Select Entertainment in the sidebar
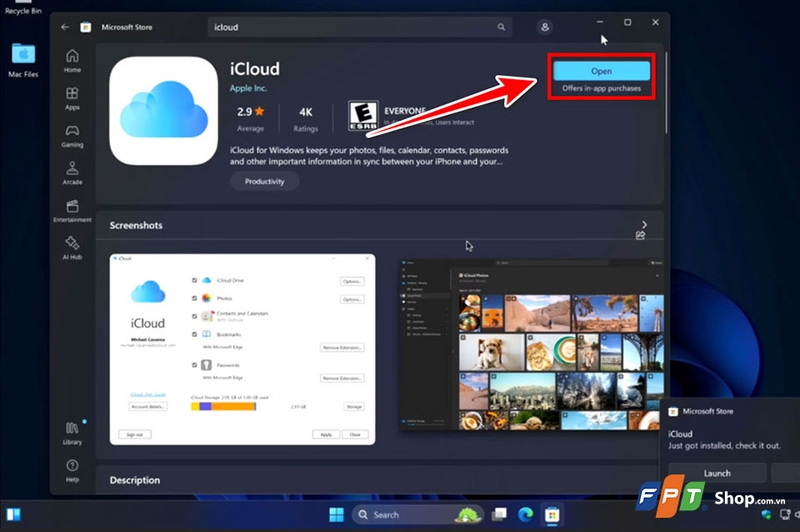Image resolution: width=800 pixels, height=532 pixels. 72,211
